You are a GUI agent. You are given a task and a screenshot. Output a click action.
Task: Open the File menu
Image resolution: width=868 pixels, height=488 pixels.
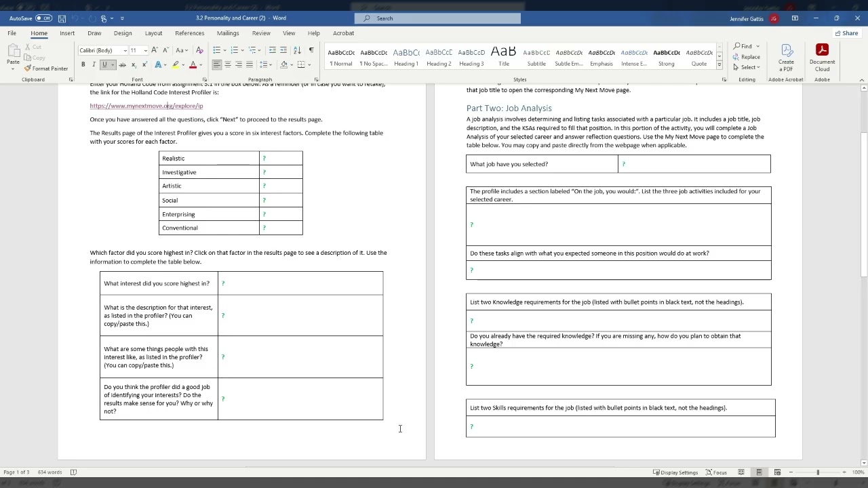12,33
